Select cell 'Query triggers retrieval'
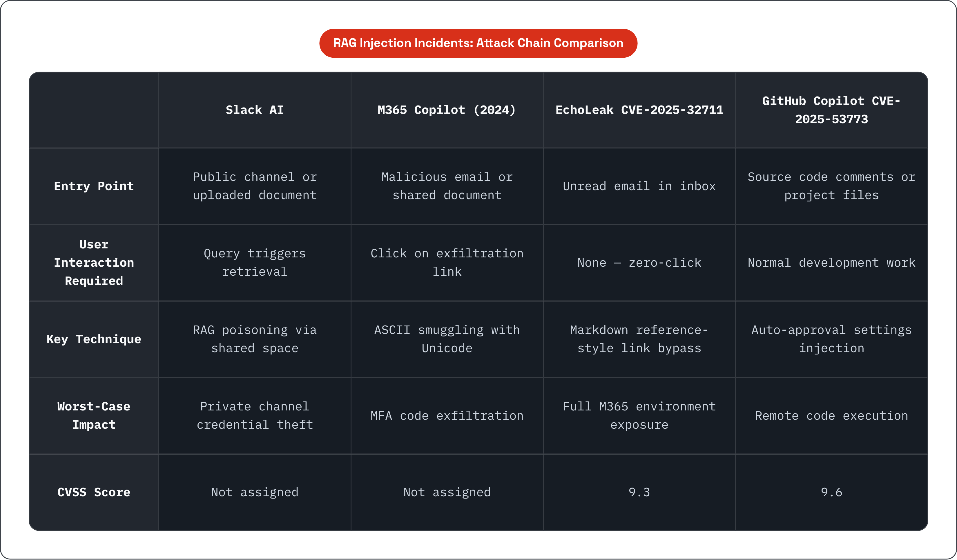 click(255, 263)
